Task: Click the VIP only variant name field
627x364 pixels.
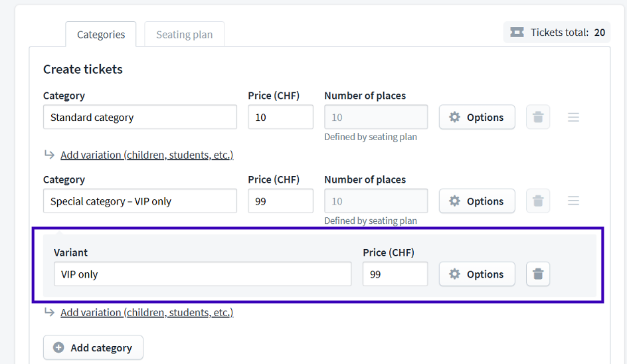Action: [x=203, y=274]
